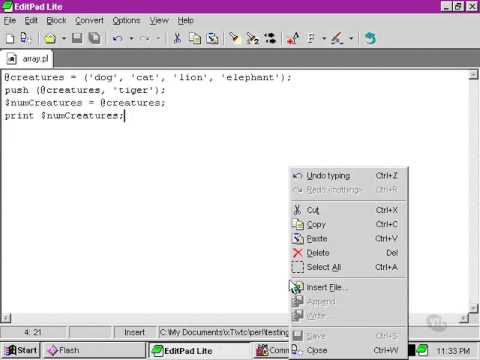The image size is (480, 360).
Task: Click the Redo arrow toolbar icon
Action: click(x=144, y=39)
